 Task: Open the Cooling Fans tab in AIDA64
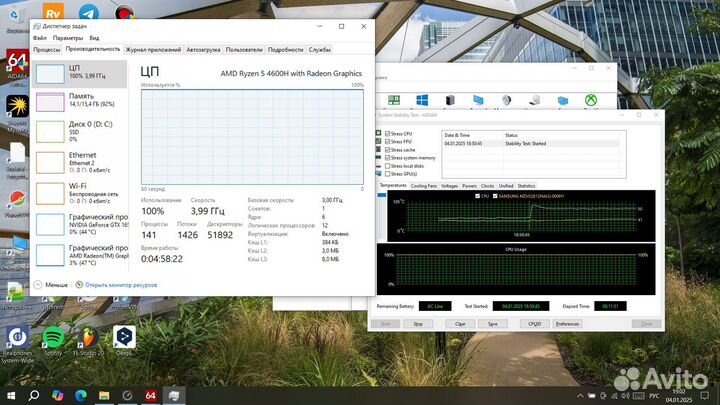point(424,185)
